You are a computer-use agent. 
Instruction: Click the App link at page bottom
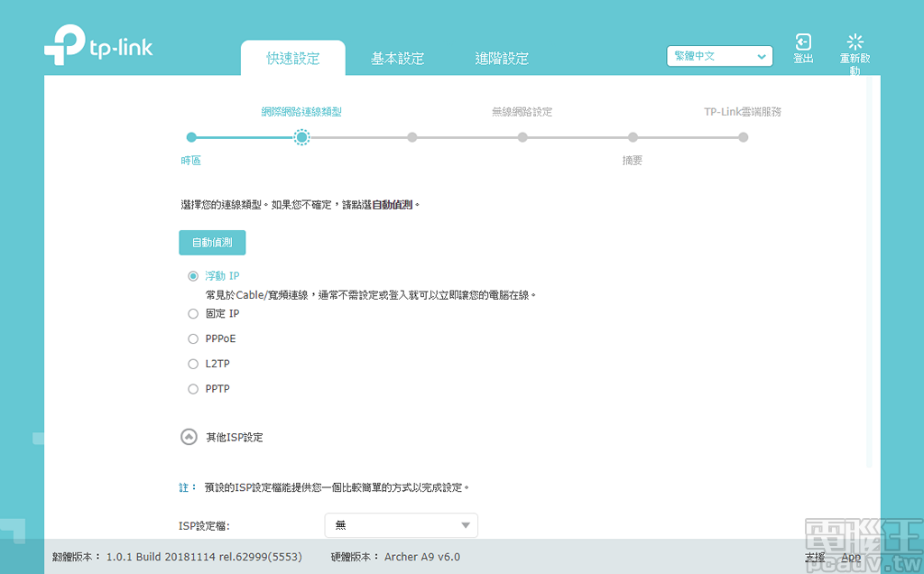(x=850, y=557)
